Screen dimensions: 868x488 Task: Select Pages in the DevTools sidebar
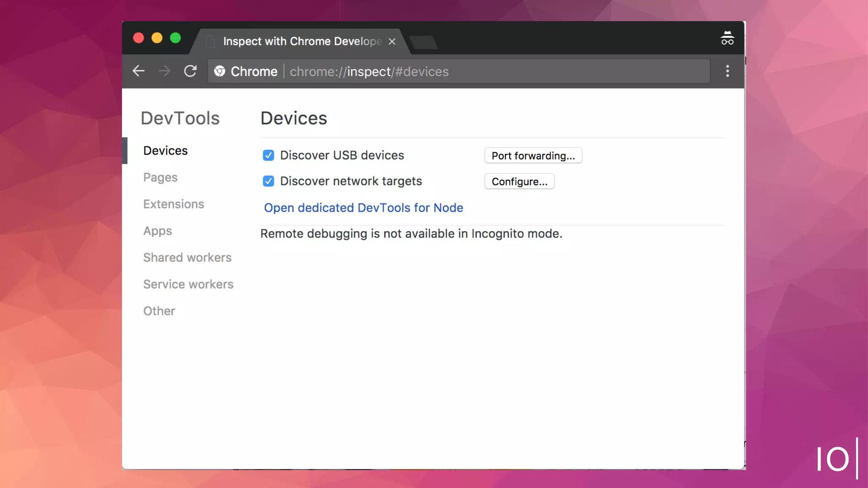(x=160, y=177)
